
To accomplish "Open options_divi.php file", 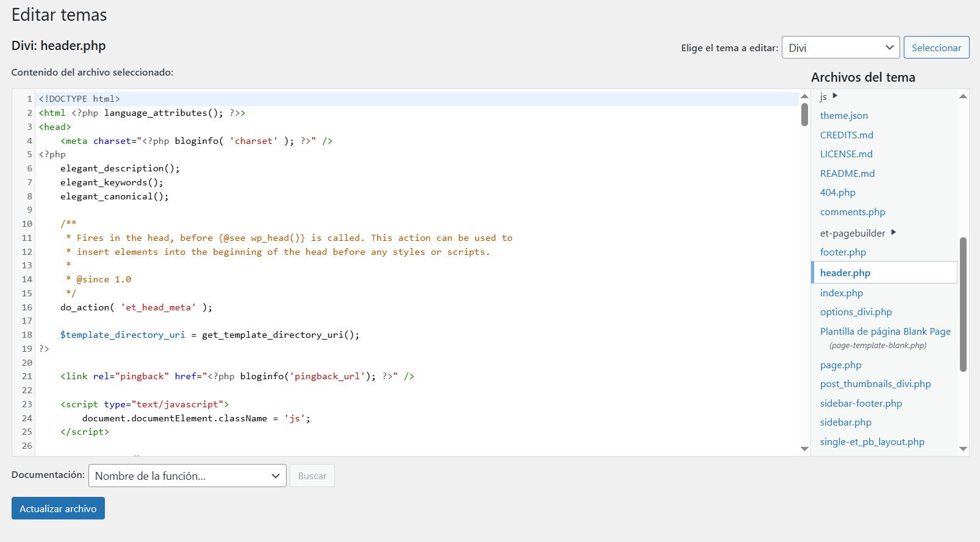I will coord(856,312).
